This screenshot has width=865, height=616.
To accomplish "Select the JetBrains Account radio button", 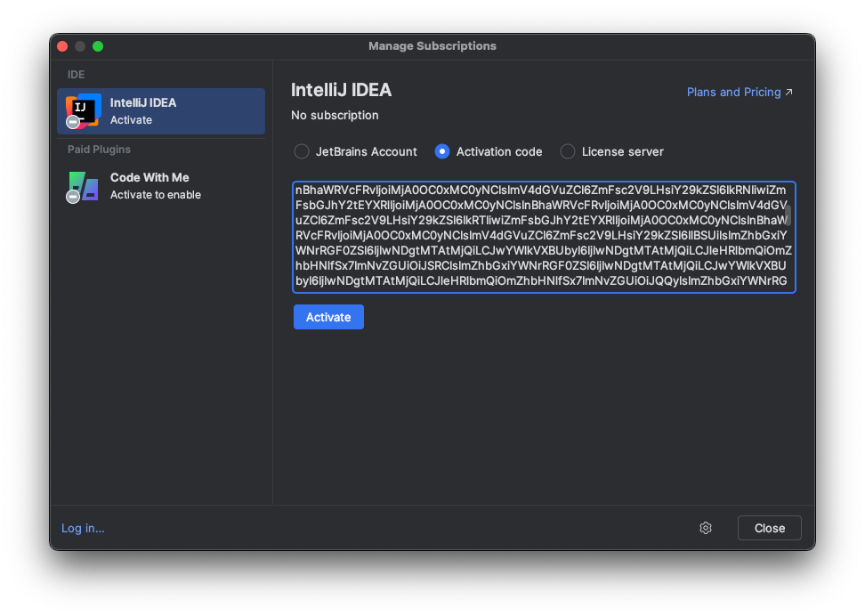I will (x=302, y=151).
